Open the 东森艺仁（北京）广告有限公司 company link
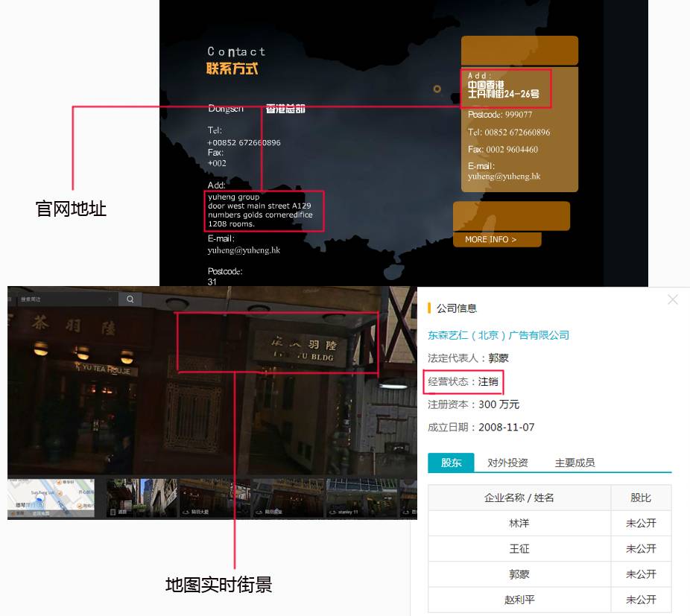690x616 pixels. pos(498,335)
